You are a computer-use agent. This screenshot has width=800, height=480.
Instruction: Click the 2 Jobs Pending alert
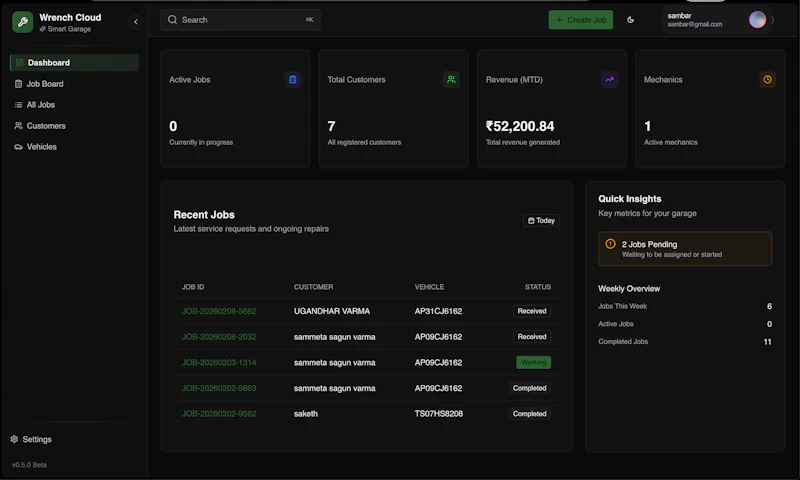point(685,249)
